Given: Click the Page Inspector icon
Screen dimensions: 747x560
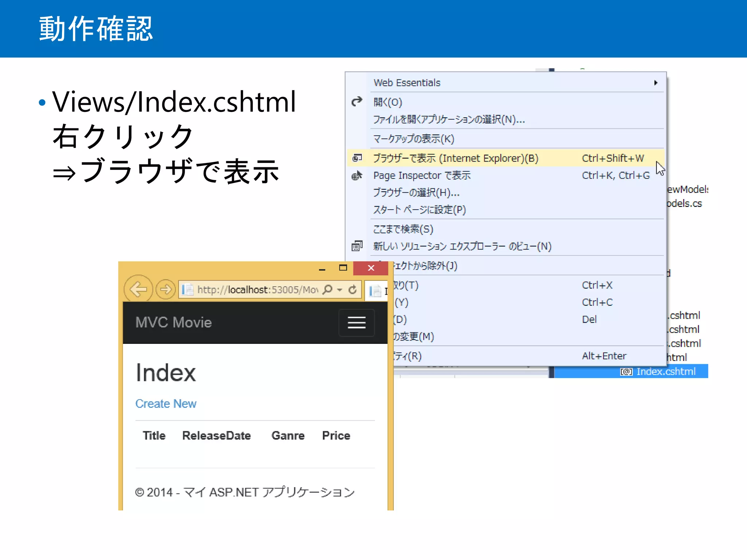Looking at the screenshot, I should pos(357,175).
